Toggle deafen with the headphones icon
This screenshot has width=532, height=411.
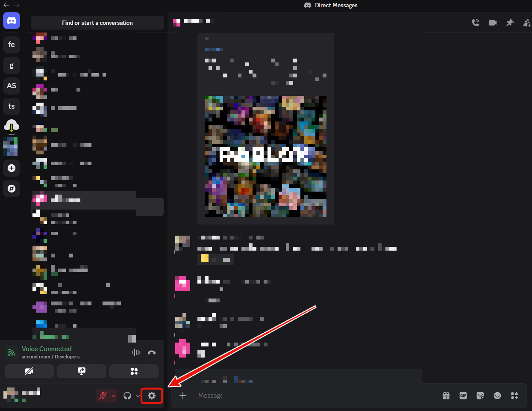pyautogui.click(x=127, y=396)
